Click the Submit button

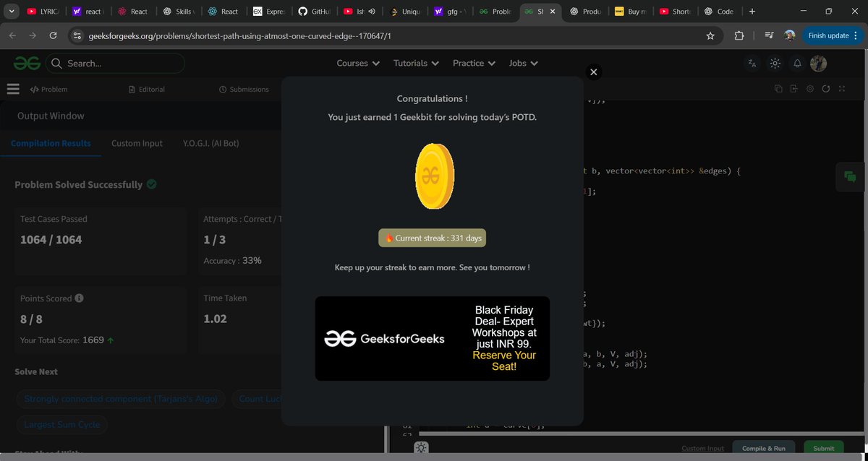coord(823,448)
